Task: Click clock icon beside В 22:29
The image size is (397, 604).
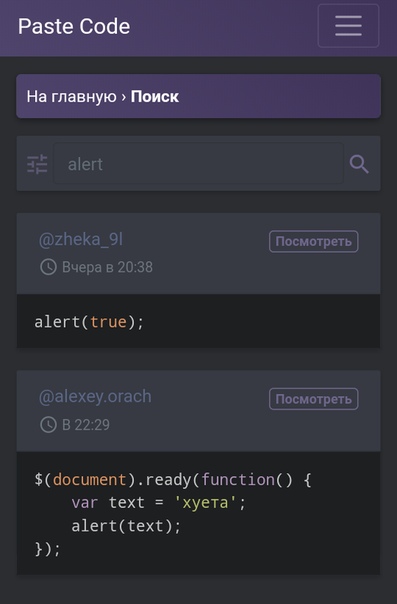Action: 49,424
